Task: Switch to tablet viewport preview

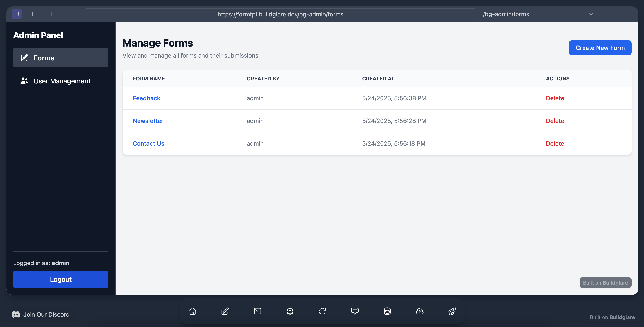Action: [34, 14]
